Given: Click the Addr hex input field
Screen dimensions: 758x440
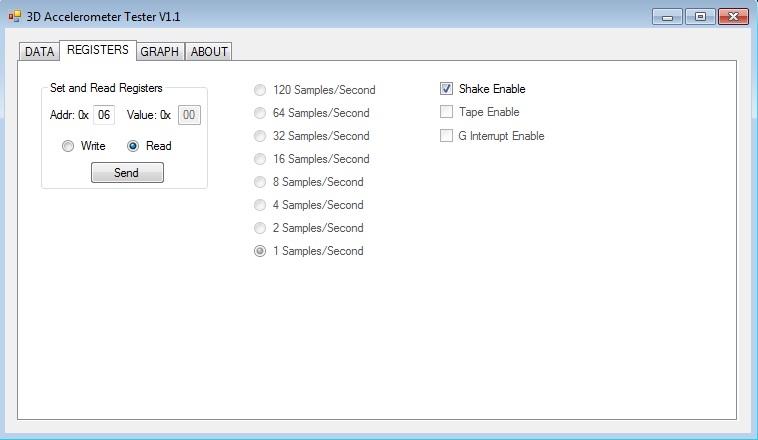Looking at the screenshot, I should pos(104,115).
